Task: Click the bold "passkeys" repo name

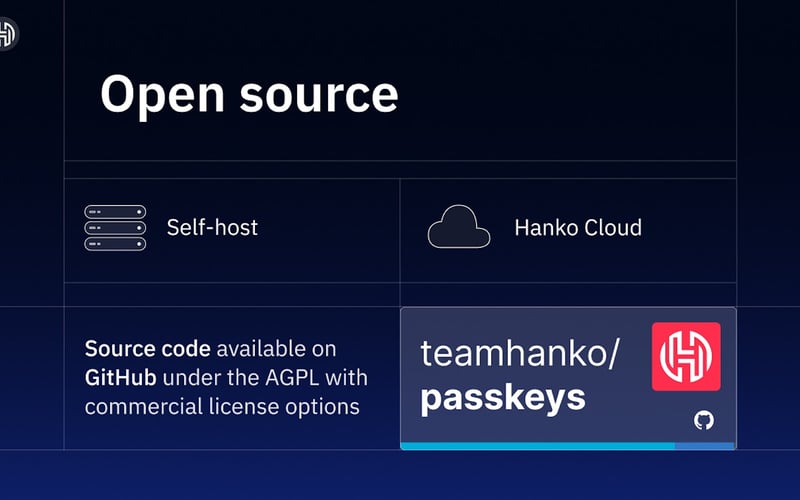Action: pos(503,398)
